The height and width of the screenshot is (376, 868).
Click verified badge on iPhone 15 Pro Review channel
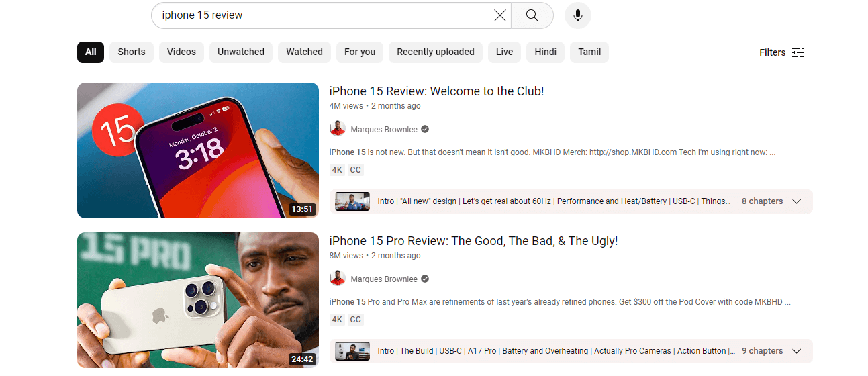coord(425,279)
